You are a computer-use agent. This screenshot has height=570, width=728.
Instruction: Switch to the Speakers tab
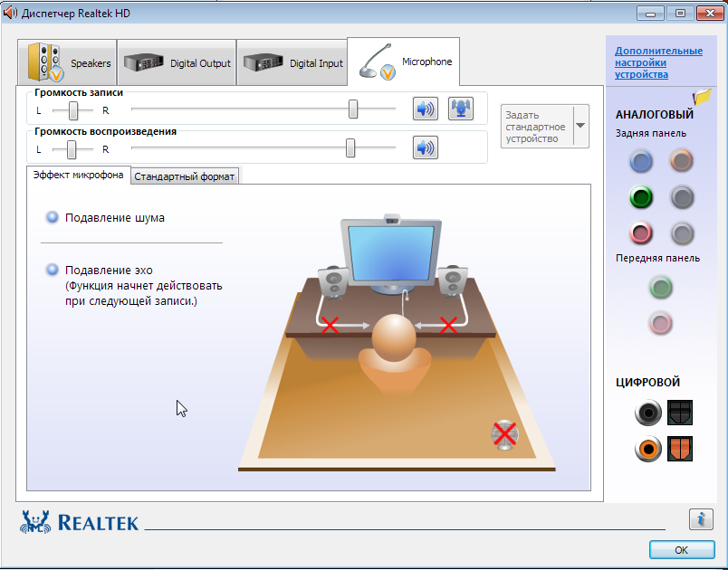click(70, 63)
